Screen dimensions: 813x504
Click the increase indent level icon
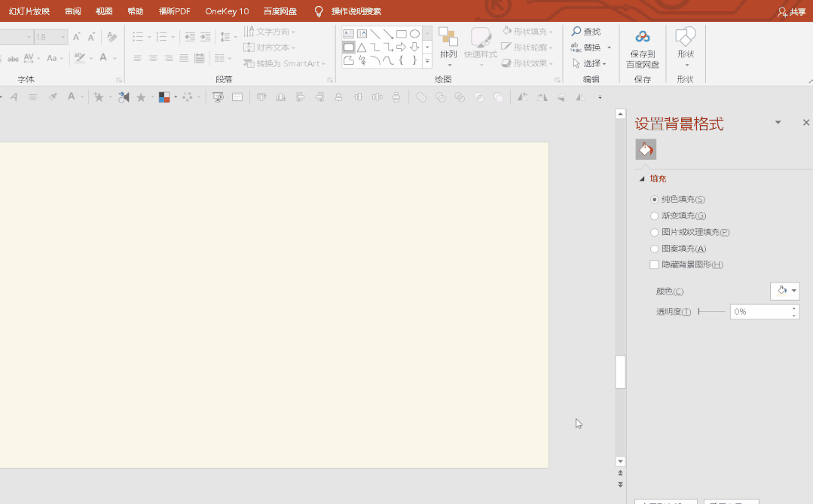point(206,37)
